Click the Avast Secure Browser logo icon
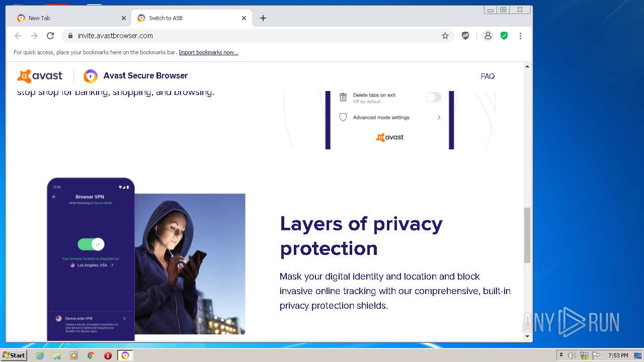 [91, 76]
